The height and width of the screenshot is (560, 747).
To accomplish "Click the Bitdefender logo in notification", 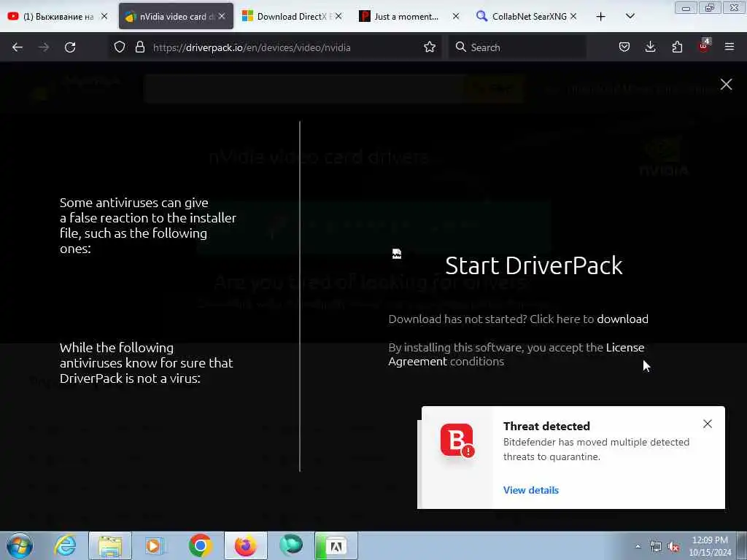I will (457, 440).
